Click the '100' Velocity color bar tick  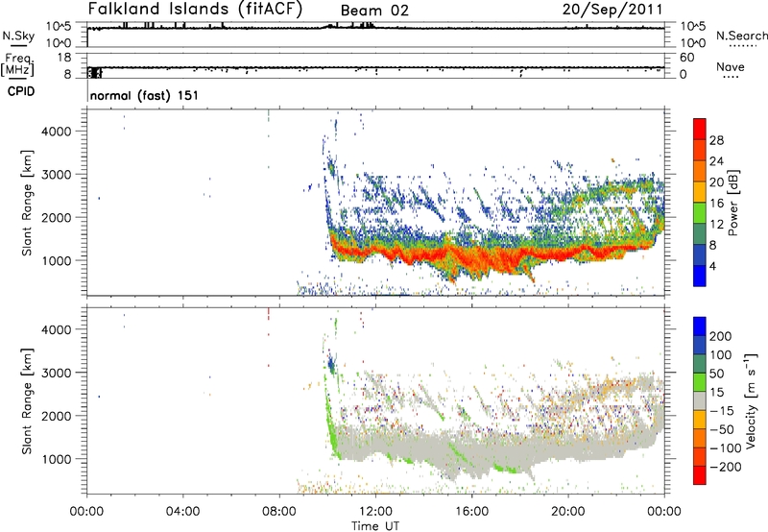point(721,355)
